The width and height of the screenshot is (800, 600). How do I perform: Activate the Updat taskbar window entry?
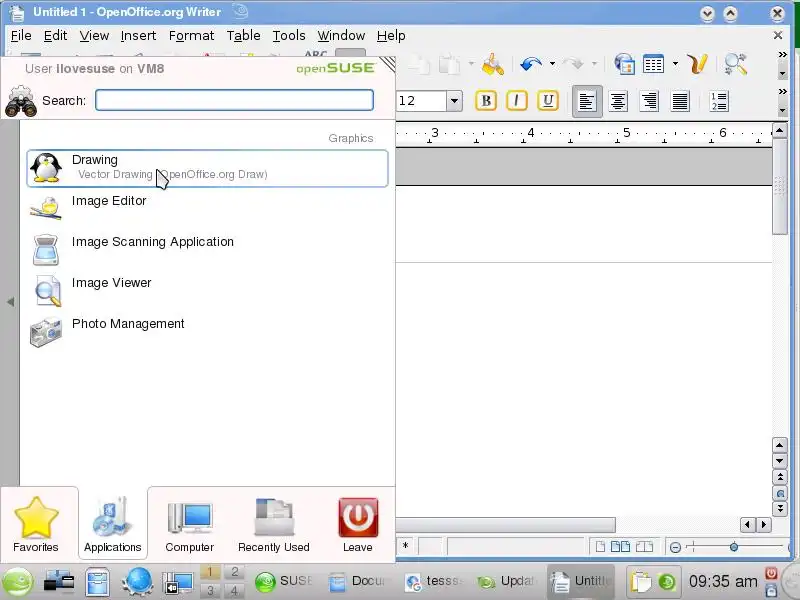coord(507,581)
